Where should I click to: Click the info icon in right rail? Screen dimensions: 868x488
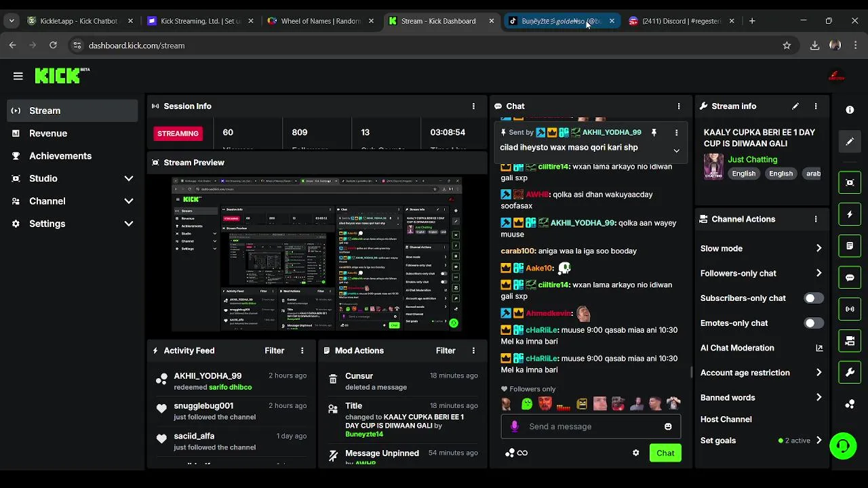click(850, 110)
